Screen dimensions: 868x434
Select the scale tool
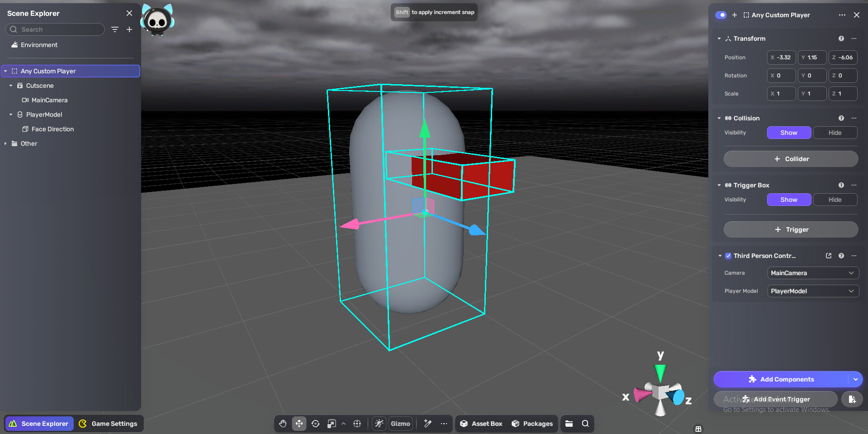coord(332,424)
